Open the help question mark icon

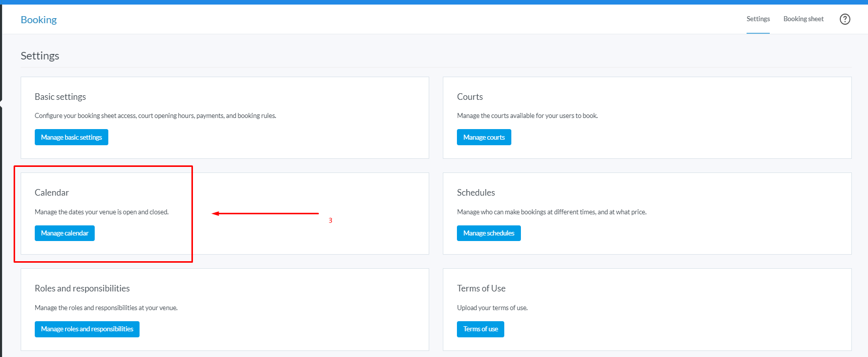coord(845,19)
